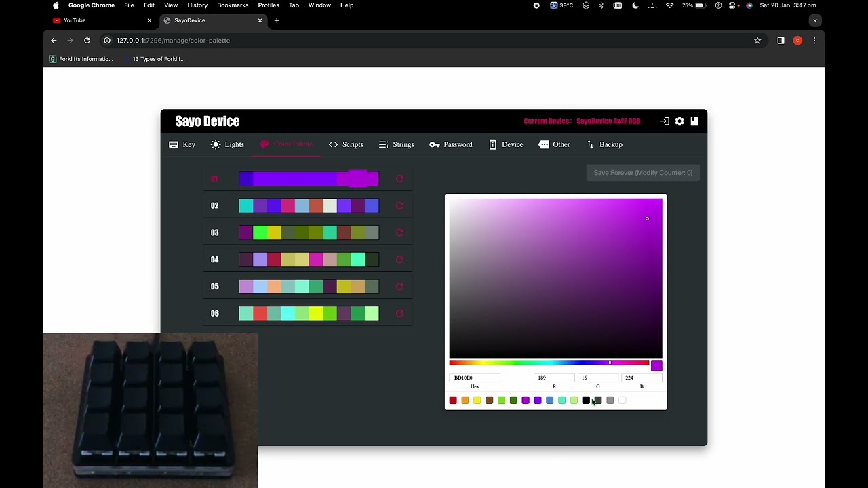Image resolution: width=868 pixels, height=488 pixels.
Task: Select palette row 05 color strip
Action: tap(309, 287)
